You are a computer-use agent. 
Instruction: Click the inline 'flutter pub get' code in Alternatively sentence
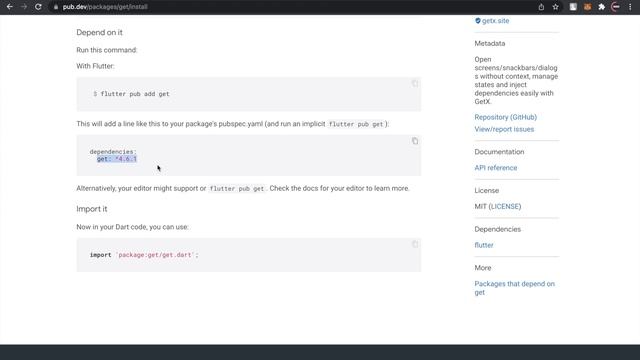[237, 189]
